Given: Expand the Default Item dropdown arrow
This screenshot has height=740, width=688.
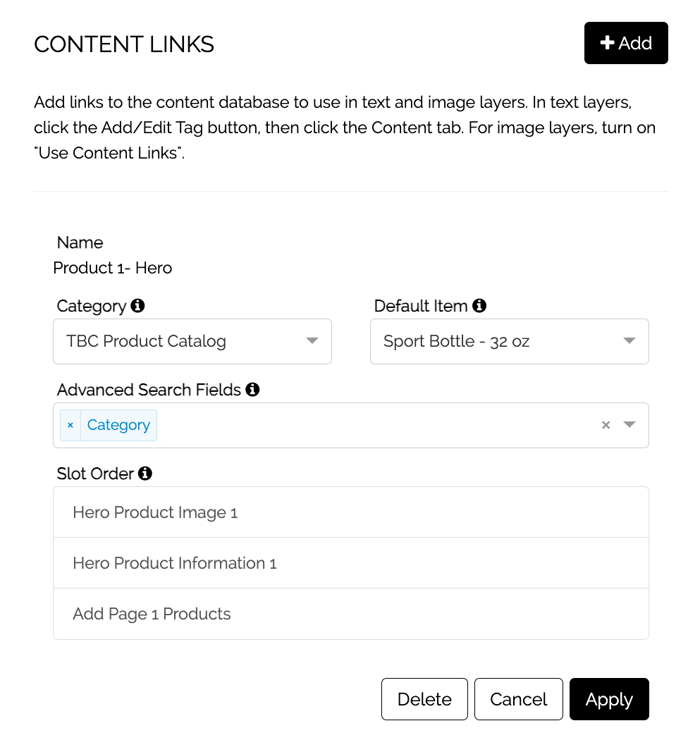Looking at the screenshot, I should pyautogui.click(x=629, y=341).
